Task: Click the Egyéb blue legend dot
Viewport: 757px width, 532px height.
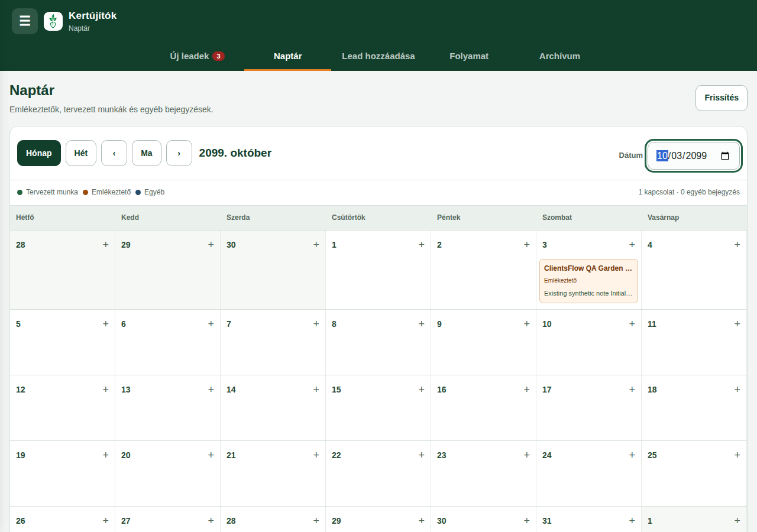Action: (x=138, y=192)
